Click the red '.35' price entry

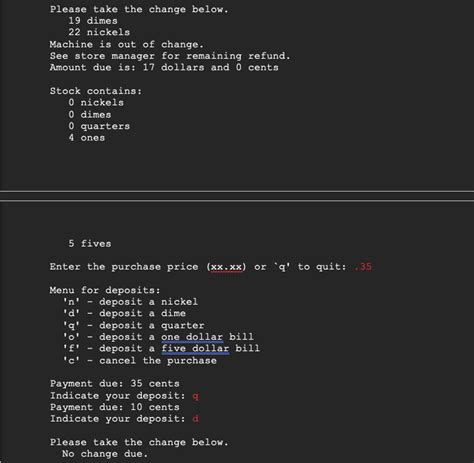coord(363,267)
